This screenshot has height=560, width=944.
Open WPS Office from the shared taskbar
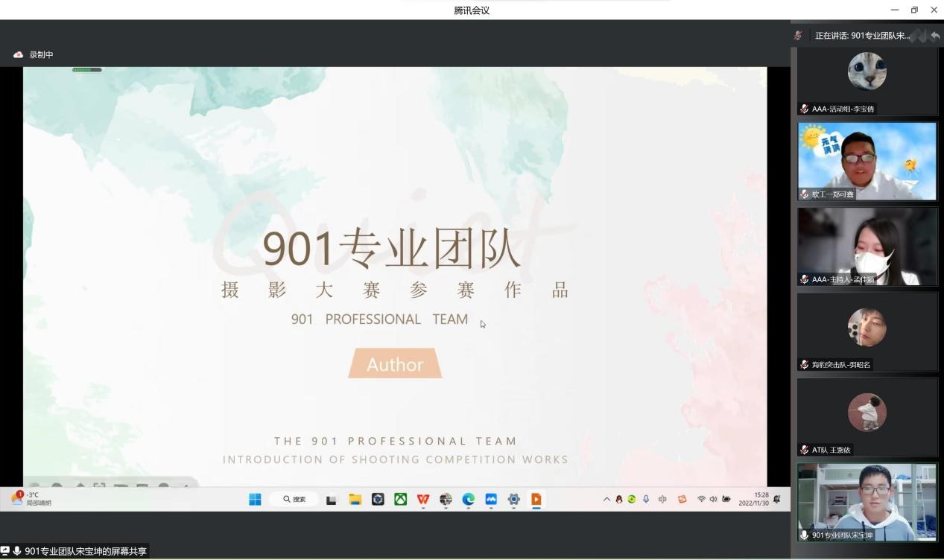tap(423, 499)
